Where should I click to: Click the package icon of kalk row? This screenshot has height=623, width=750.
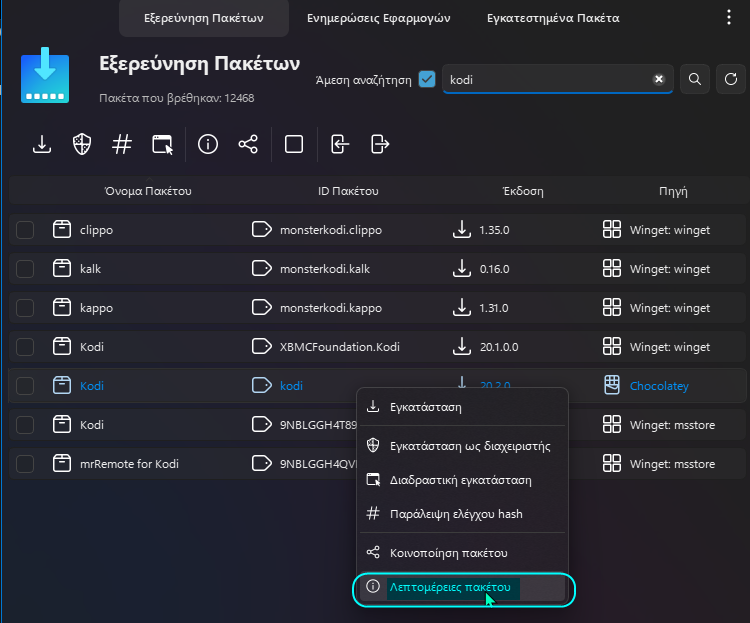62,268
